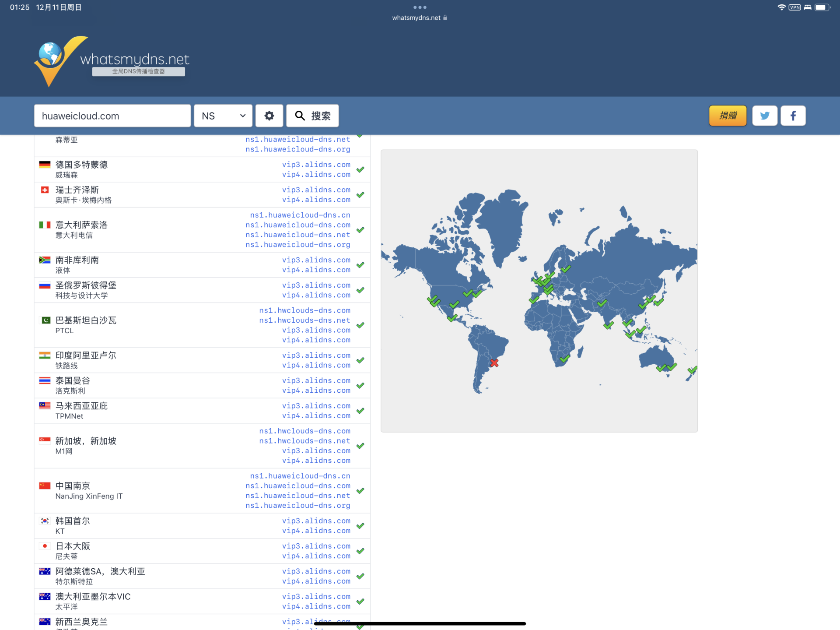The image size is (840, 630).
Task: Tap the VPN status indicator
Action: 795,7
